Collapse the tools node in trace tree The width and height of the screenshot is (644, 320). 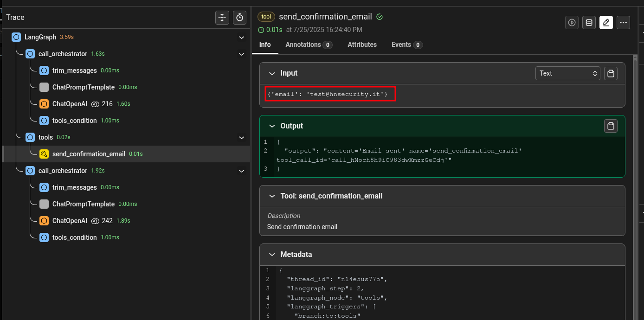click(x=241, y=137)
